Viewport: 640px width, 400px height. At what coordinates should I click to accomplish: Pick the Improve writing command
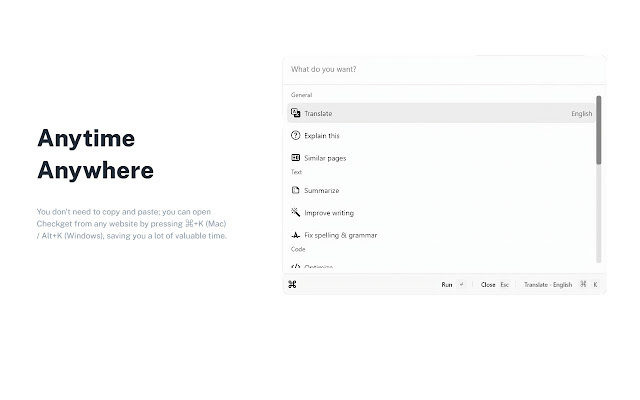click(x=329, y=213)
